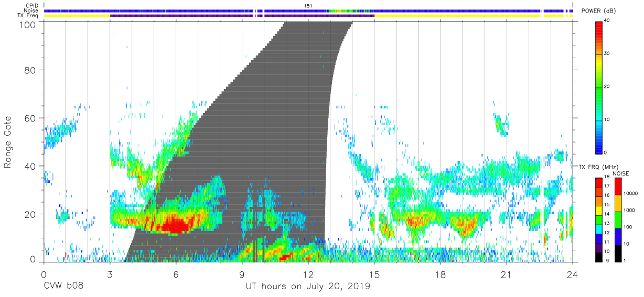
Task: Click the CPID value 151
Action: point(308,6)
